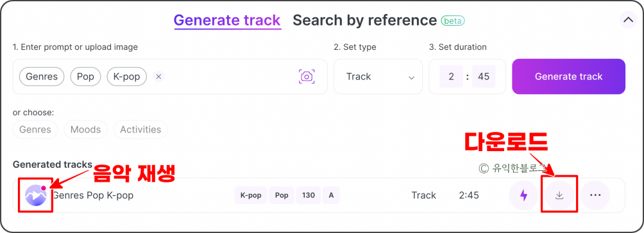644x233 pixels.
Task: Click the minutes duration field showing 2
Action: coord(451,77)
